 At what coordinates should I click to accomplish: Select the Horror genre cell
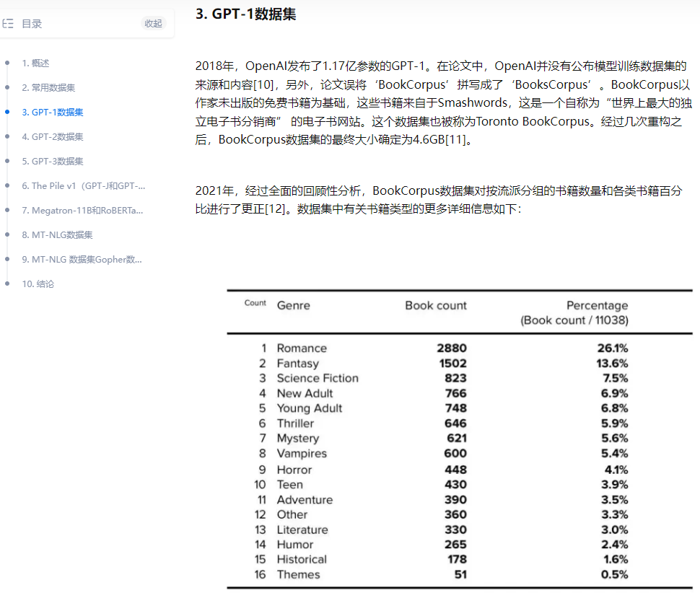click(x=294, y=470)
